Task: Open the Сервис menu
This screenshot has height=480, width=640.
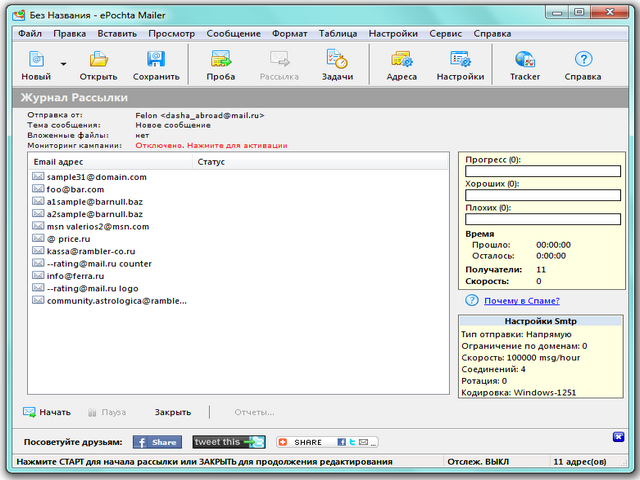Action: click(x=445, y=33)
